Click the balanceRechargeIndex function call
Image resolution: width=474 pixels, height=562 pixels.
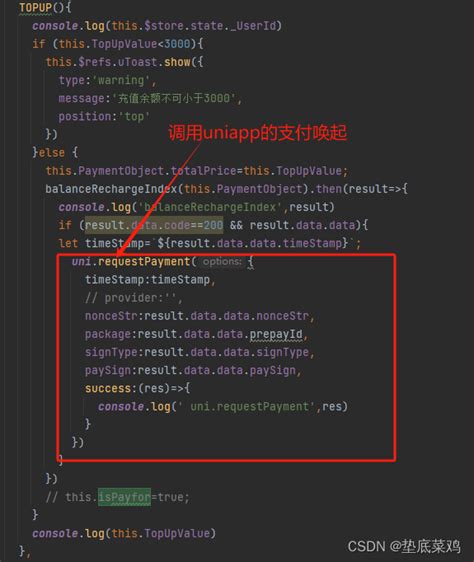pos(111,189)
